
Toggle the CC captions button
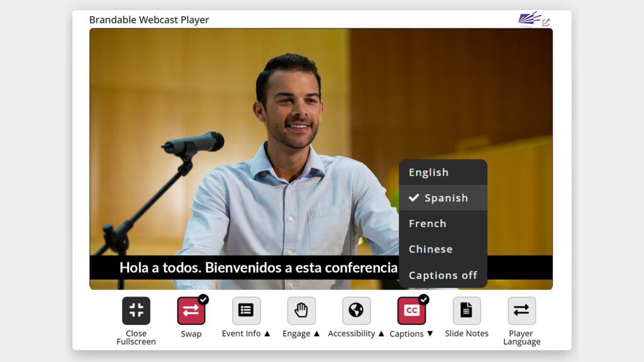coord(411,310)
